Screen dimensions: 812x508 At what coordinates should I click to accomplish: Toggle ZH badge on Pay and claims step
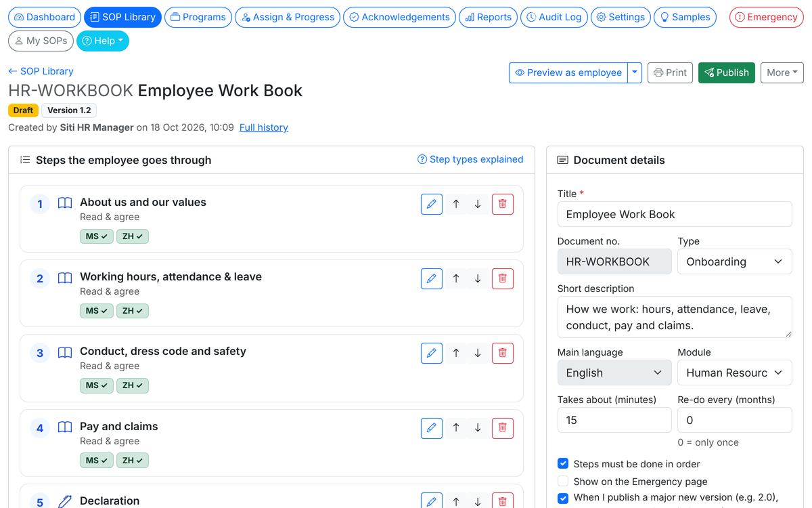point(133,460)
